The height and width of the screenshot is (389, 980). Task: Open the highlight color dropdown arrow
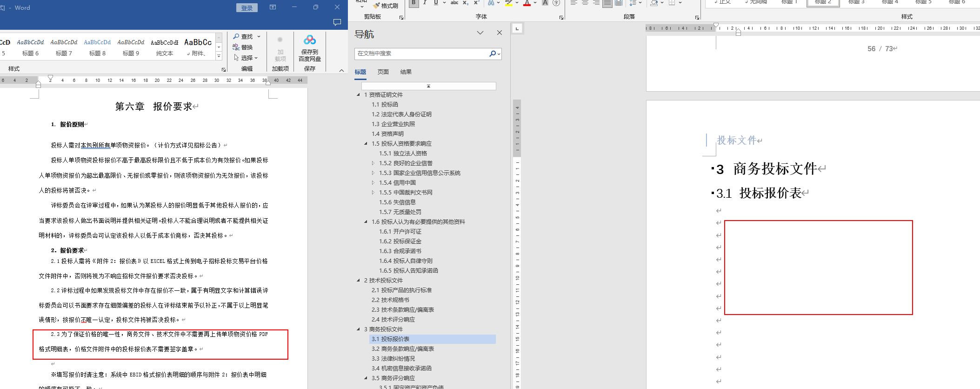[x=517, y=3]
